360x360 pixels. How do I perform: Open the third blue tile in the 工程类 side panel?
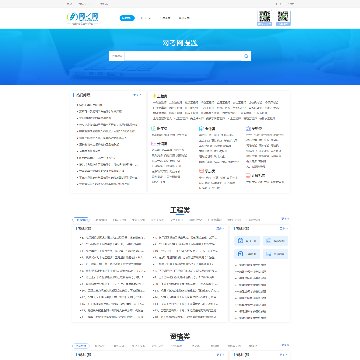pos(247,254)
